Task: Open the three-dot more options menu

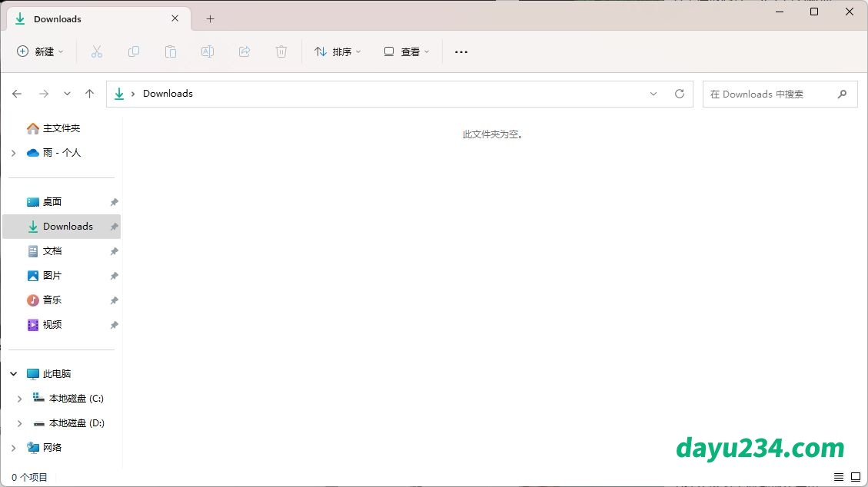Action: click(x=461, y=51)
